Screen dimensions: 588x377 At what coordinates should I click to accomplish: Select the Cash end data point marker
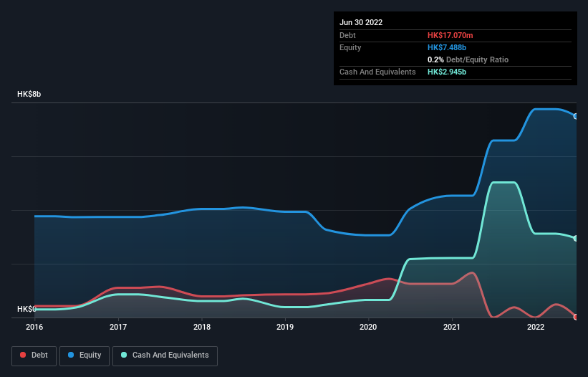(576, 239)
